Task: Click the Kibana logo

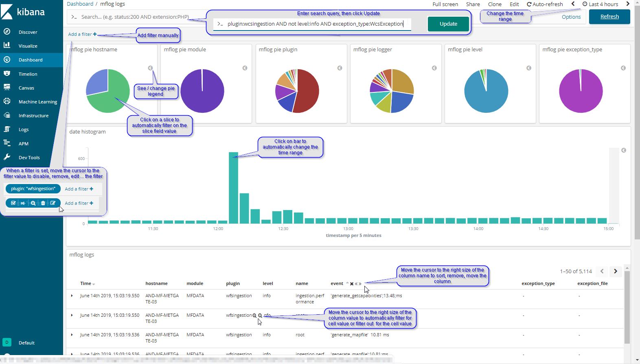Action: click(x=23, y=12)
